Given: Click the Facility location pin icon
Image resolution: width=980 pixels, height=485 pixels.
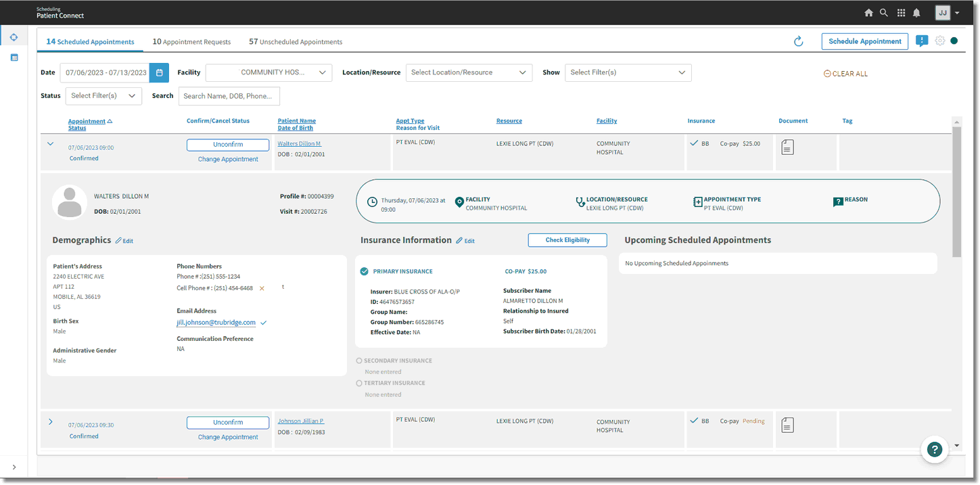Looking at the screenshot, I should (460, 202).
